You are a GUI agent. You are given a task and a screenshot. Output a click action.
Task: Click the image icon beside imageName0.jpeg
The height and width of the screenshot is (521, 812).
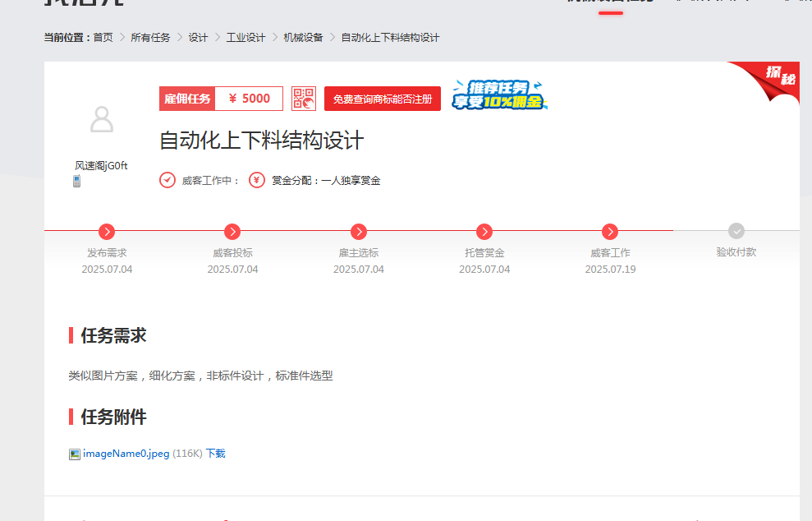click(x=73, y=453)
